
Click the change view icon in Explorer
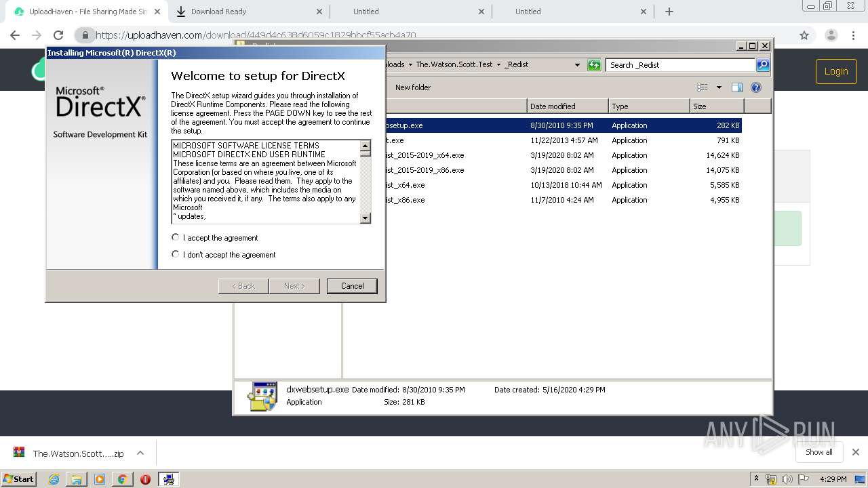click(x=703, y=87)
